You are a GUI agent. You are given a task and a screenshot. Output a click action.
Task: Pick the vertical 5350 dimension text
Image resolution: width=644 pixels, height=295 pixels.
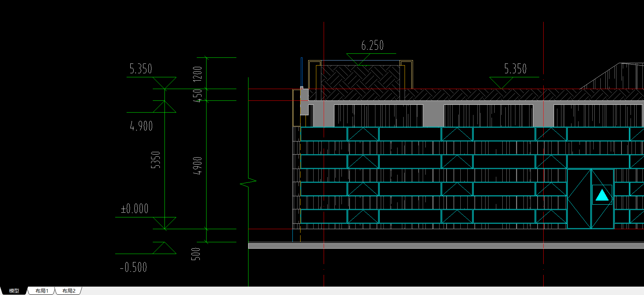coord(155,160)
